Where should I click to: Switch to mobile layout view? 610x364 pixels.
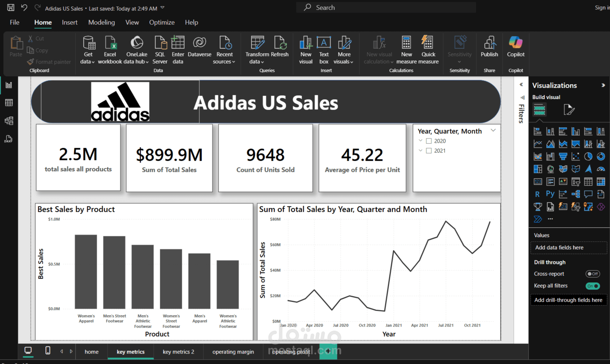[x=48, y=350]
